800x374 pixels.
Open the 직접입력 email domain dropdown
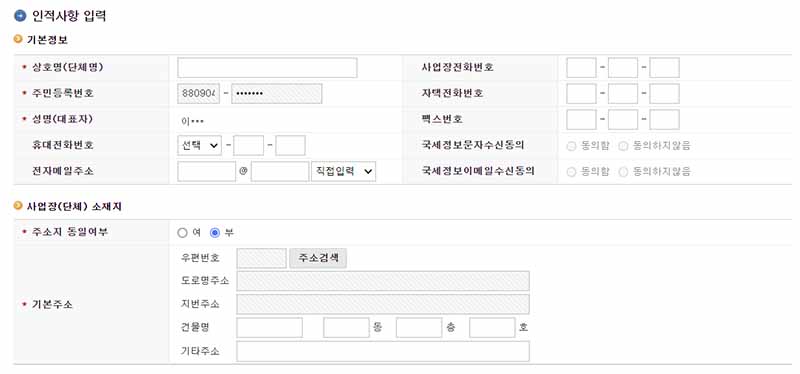pos(343,171)
